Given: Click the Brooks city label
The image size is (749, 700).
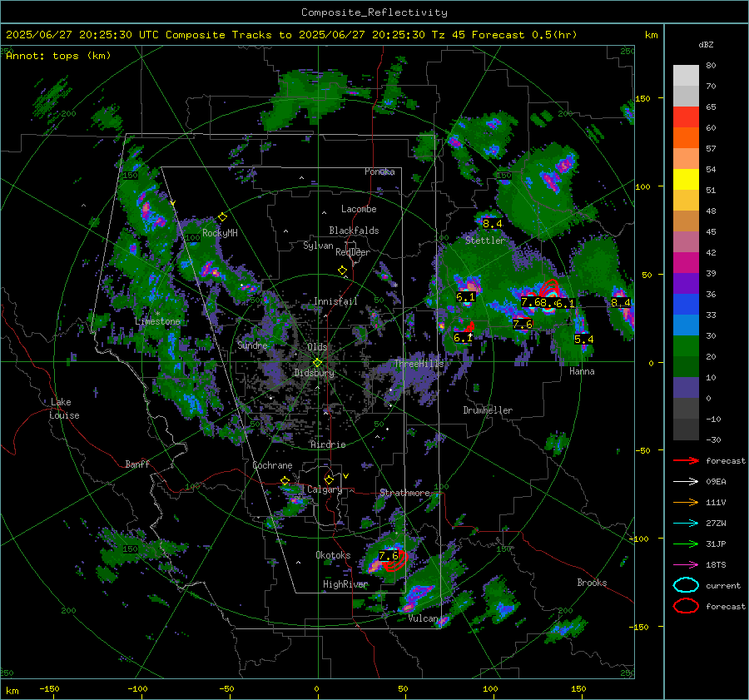Looking at the screenshot, I should 592,583.
